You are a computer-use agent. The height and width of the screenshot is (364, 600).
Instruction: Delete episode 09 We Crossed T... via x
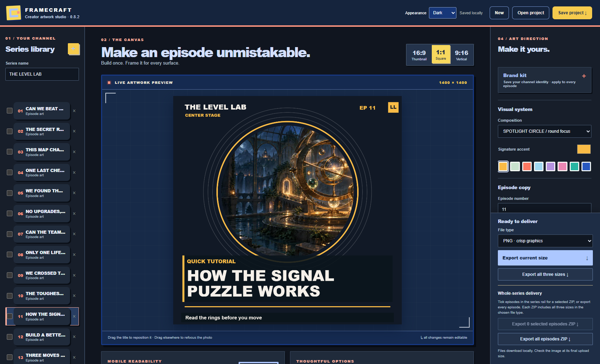pyautogui.click(x=74, y=275)
